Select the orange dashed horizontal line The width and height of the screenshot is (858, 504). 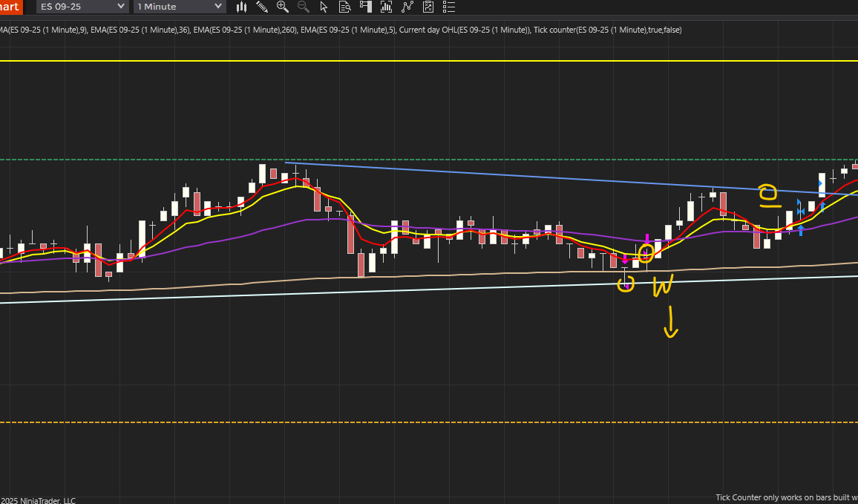coord(429,422)
